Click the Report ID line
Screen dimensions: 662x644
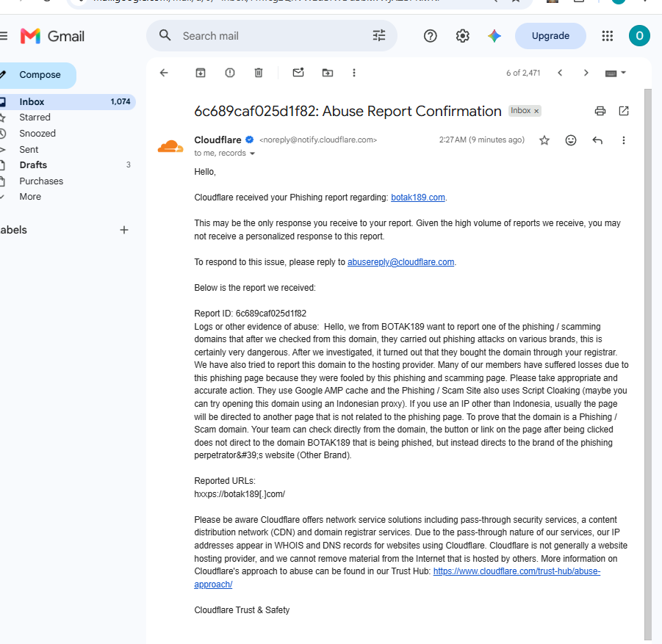(x=250, y=314)
